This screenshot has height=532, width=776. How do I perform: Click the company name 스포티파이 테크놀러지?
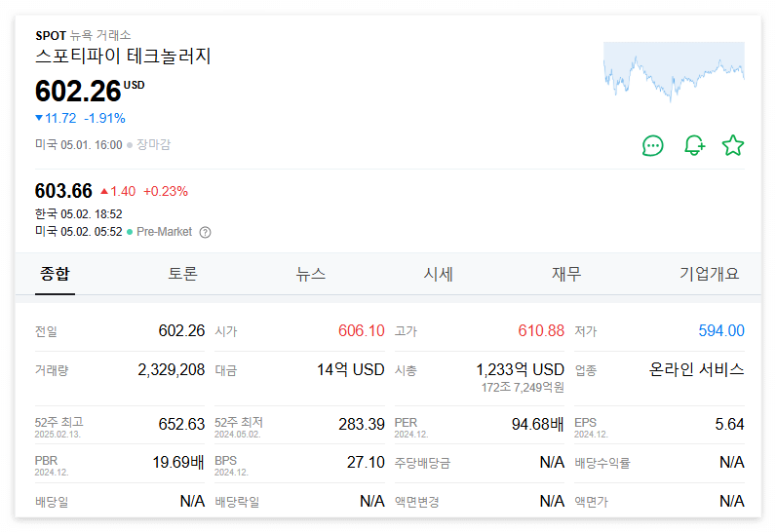tap(123, 56)
